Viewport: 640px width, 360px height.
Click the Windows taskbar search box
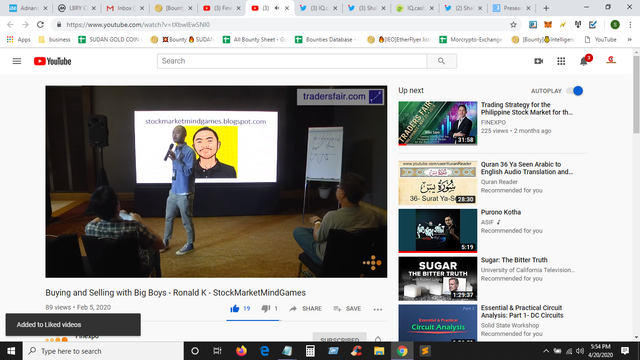(x=103, y=351)
